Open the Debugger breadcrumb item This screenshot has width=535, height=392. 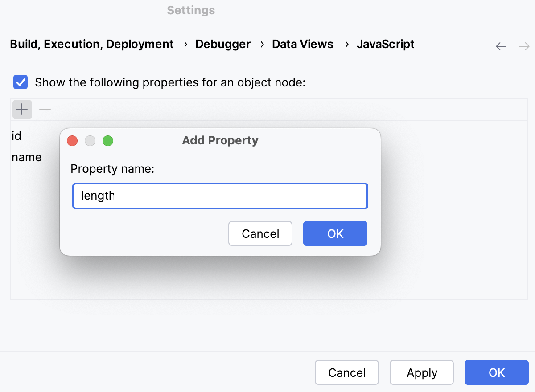(222, 44)
